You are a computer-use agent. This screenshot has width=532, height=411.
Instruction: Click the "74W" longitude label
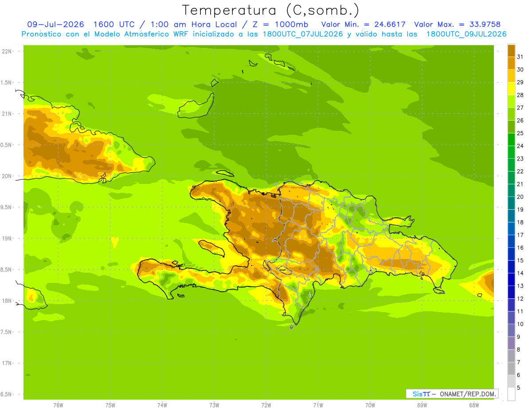(162, 405)
